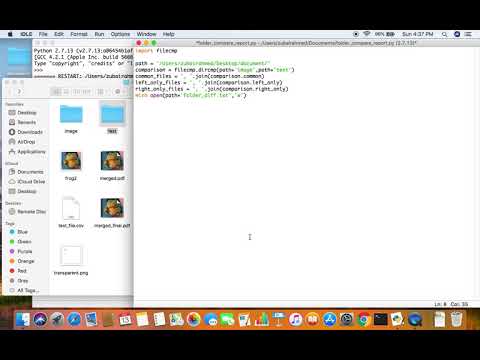Launch Siri from the Dock
Image resolution: width=480 pixels, height=360 pixels.
(40, 319)
